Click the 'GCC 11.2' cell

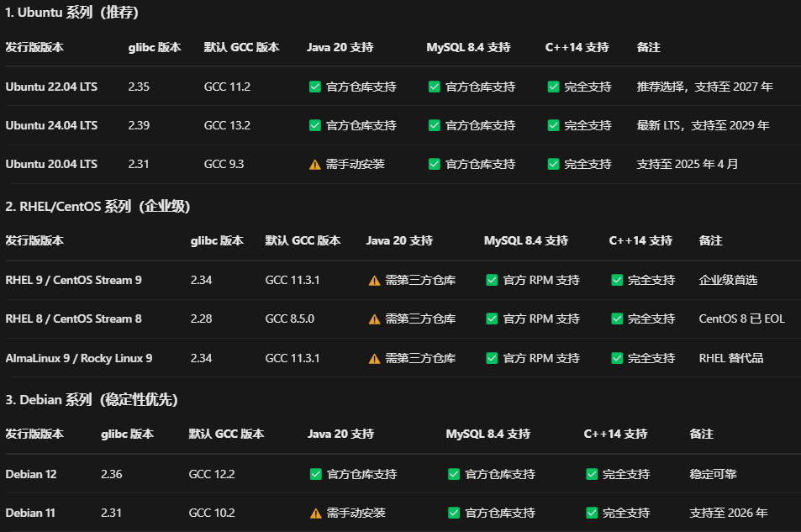pos(227,87)
